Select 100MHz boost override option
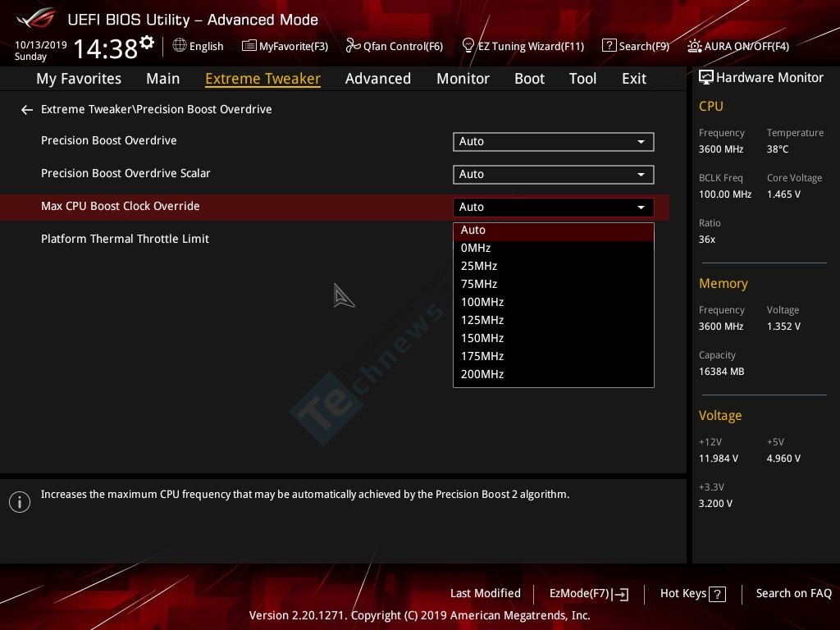 pos(554,302)
